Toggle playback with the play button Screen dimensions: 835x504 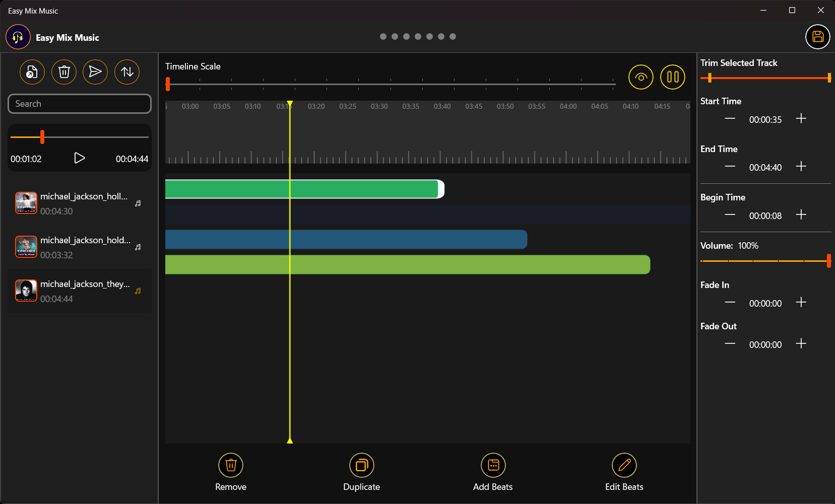(79, 158)
